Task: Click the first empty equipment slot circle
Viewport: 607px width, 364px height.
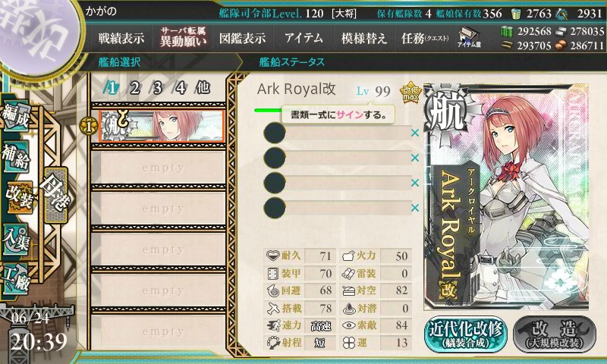Action: point(275,133)
